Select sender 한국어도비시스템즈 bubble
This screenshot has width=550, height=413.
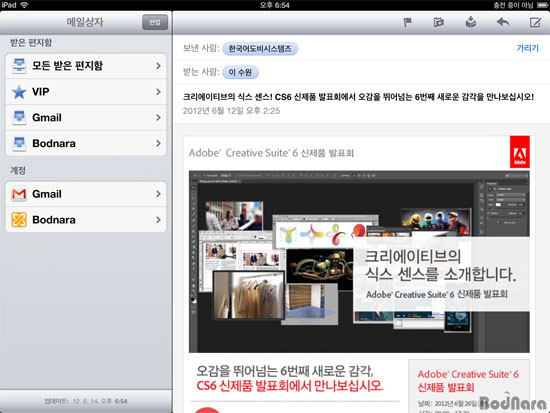(260, 48)
